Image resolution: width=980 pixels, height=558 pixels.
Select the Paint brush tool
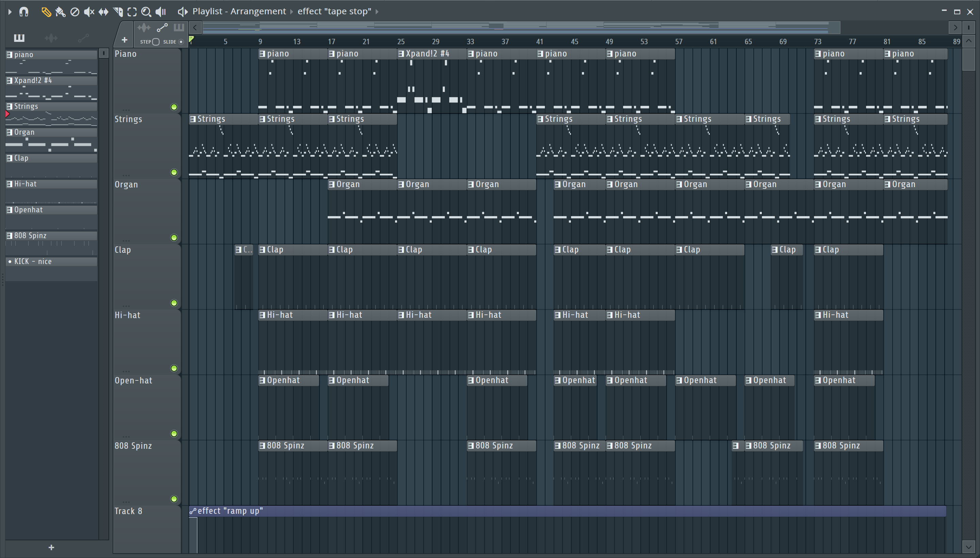60,12
